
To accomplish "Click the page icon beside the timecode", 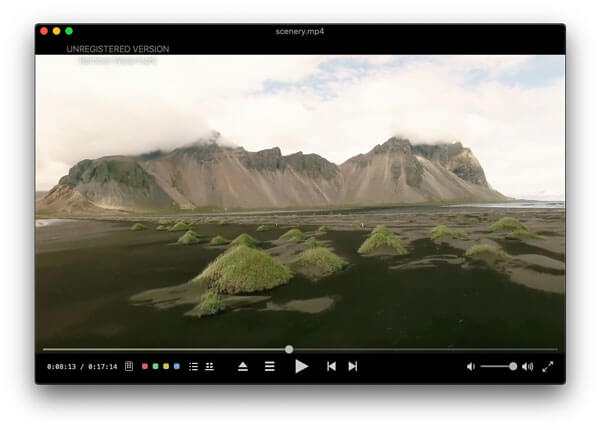I will click(x=129, y=366).
